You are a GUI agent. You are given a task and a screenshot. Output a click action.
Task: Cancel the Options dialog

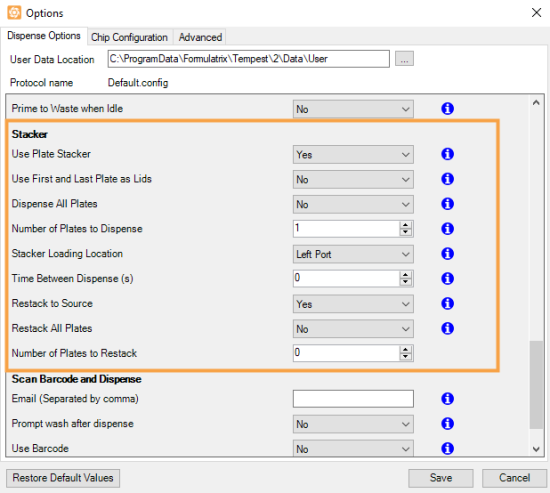pyautogui.click(x=515, y=478)
